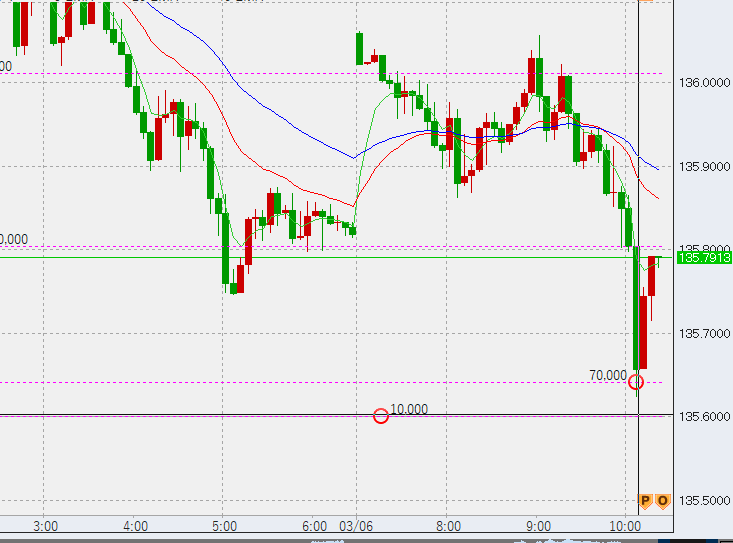Click the 9:00 time axis label
733x543 pixels.
pyautogui.click(x=538, y=526)
